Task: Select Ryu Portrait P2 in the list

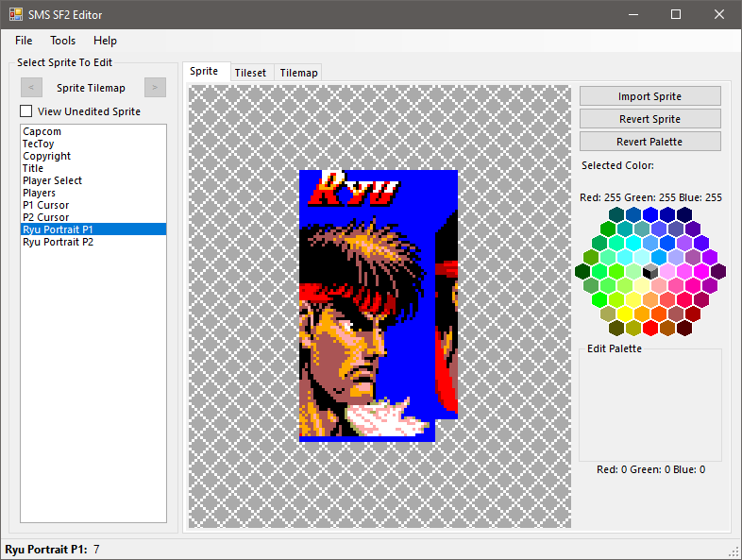Action: point(93,242)
